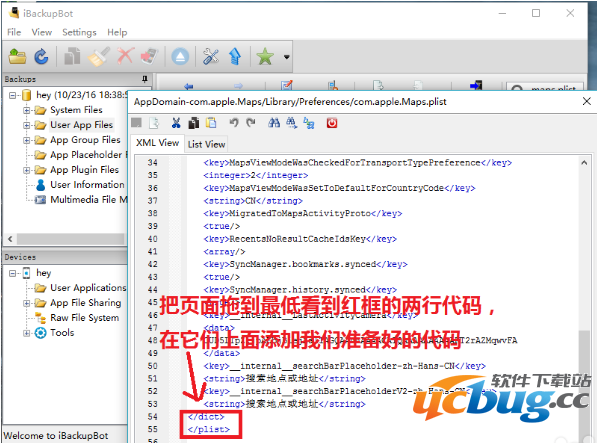This screenshot has height=443, width=597.
Task: Click the blue eject backup icon
Action: tap(180, 57)
